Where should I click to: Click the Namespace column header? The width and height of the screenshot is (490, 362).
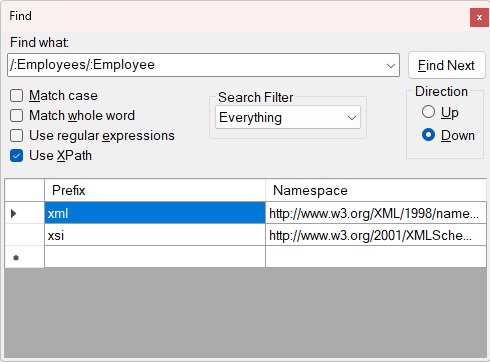376,190
